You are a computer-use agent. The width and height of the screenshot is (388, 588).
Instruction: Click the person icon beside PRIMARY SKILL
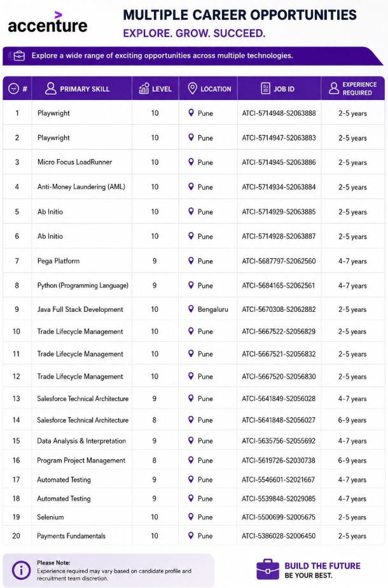tap(51, 88)
